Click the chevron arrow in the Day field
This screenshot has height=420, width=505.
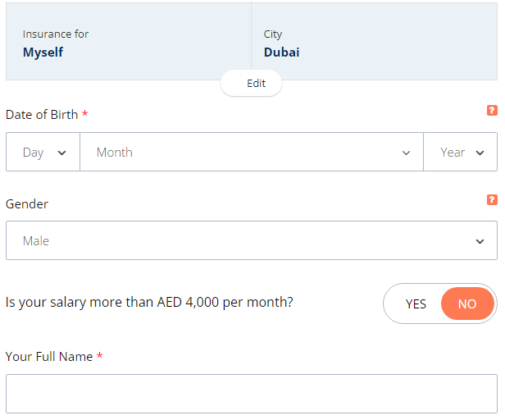click(61, 153)
